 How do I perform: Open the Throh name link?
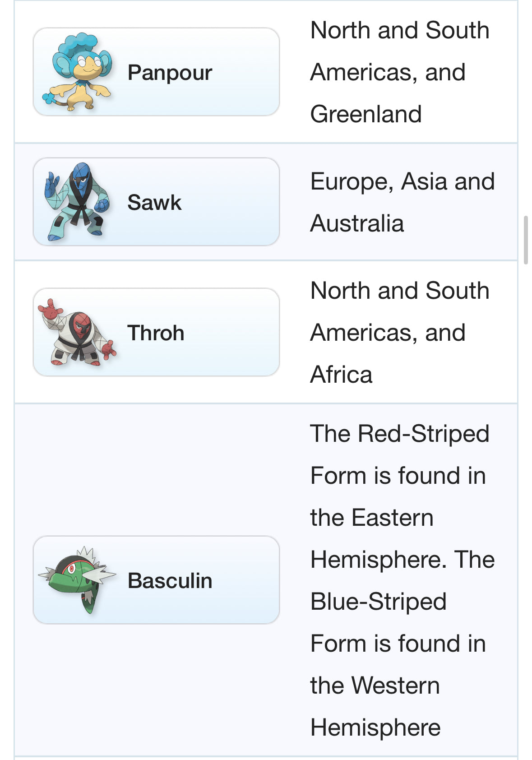pyautogui.click(x=156, y=333)
